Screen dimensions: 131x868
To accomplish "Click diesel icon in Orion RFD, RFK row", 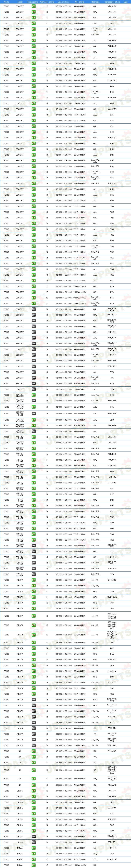I will click(34, 842).
